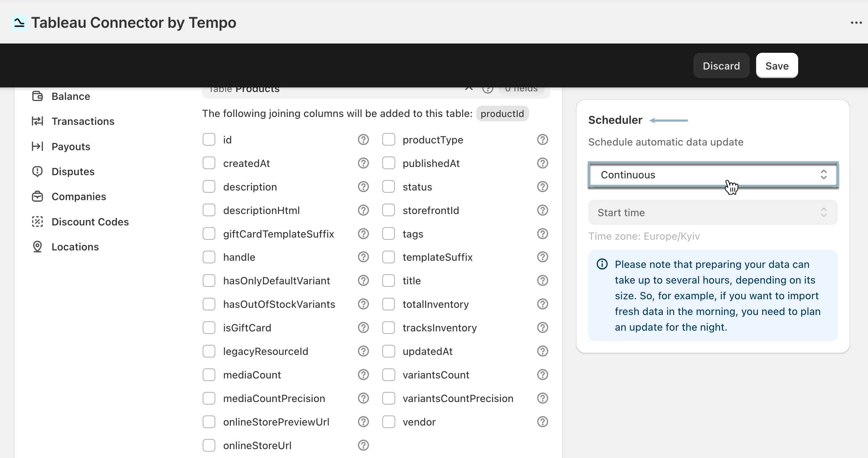Select the Companies briefcase icon
The image size is (868, 458).
(x=38, y=196)
